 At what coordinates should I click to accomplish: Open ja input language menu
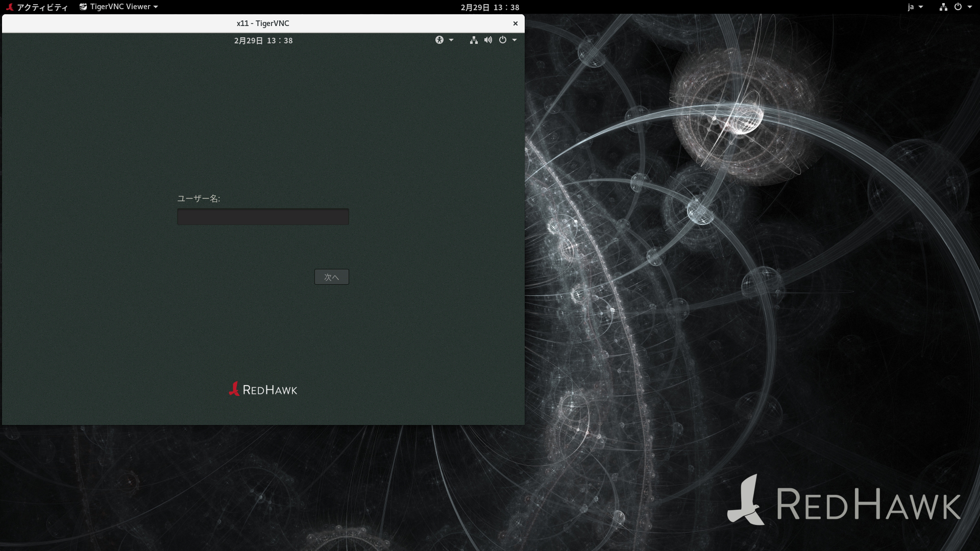point(915,7)
